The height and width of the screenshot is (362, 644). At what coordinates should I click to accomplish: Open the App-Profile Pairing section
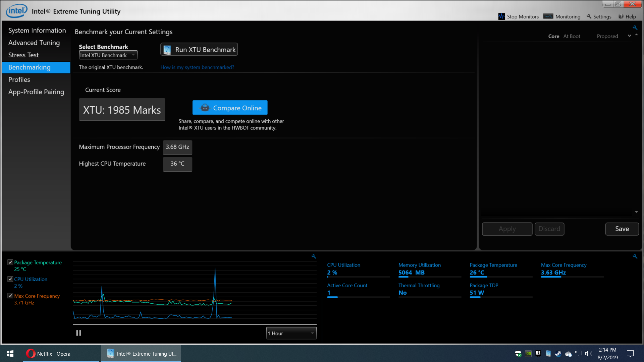[36, 92]
